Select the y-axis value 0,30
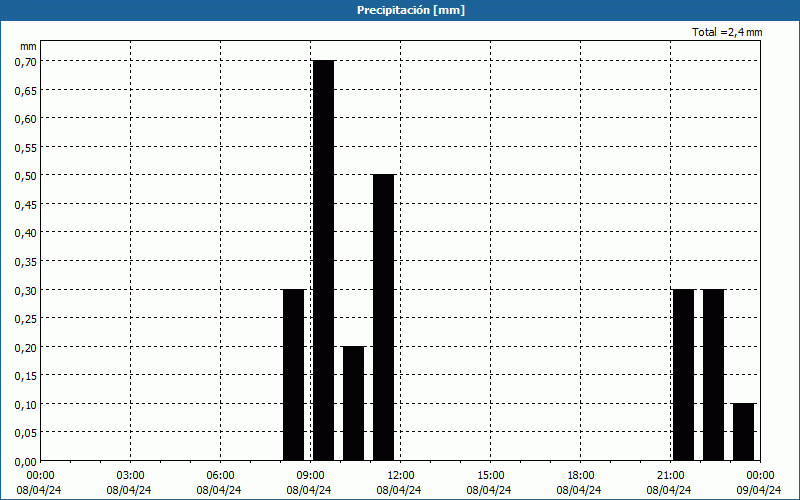Screen dimensions: 800x500 point(26,290)
